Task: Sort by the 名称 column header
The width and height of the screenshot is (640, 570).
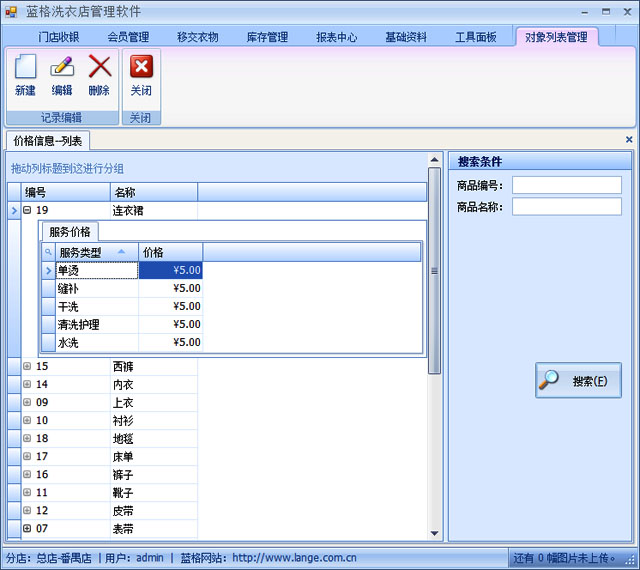Action: point(154,192)
